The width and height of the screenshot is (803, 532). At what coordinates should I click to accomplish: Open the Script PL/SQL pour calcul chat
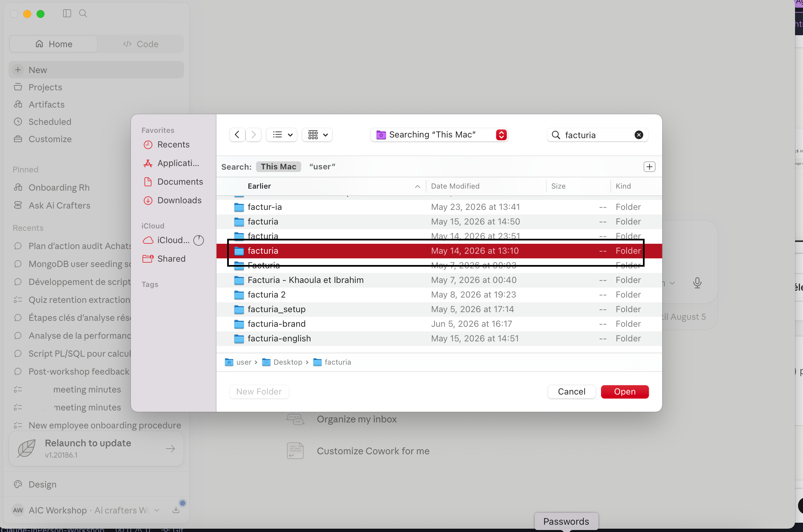click(70, 354)
